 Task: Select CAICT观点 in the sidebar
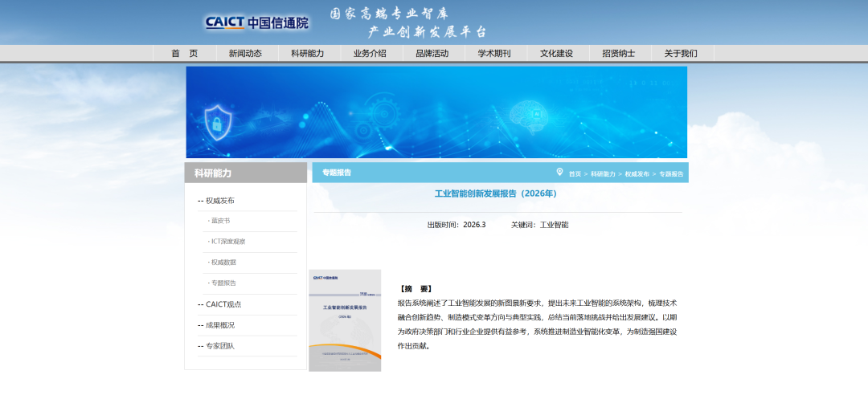coord(223,304)
